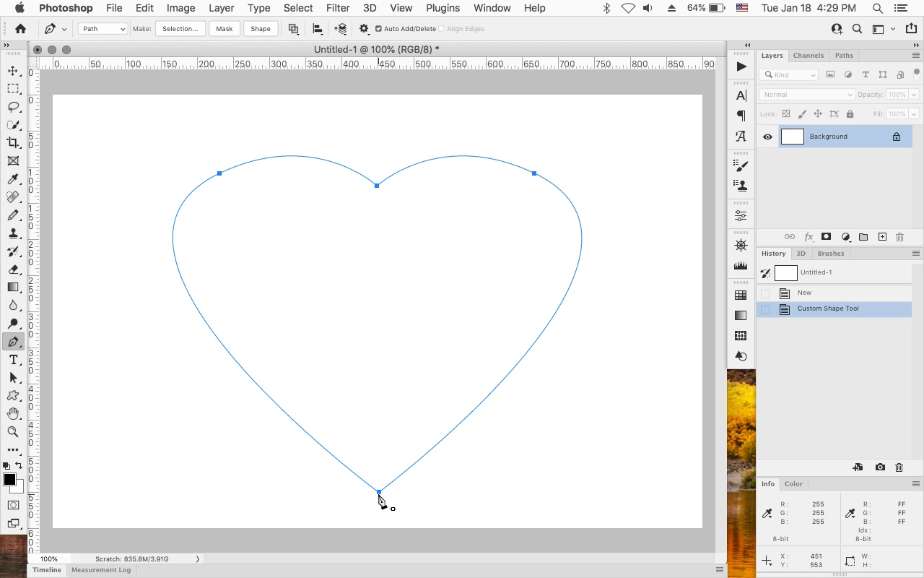Open the Kind layer filter dropdown
Image resolution: width=924 pixels, height=578 pixels.
point(790,74)
